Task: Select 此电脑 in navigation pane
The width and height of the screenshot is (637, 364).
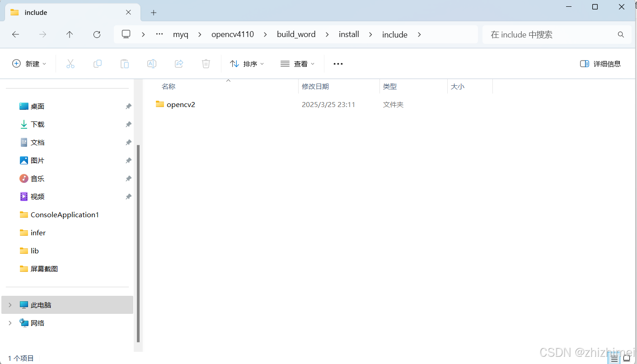Action: [x=68, y=305]
